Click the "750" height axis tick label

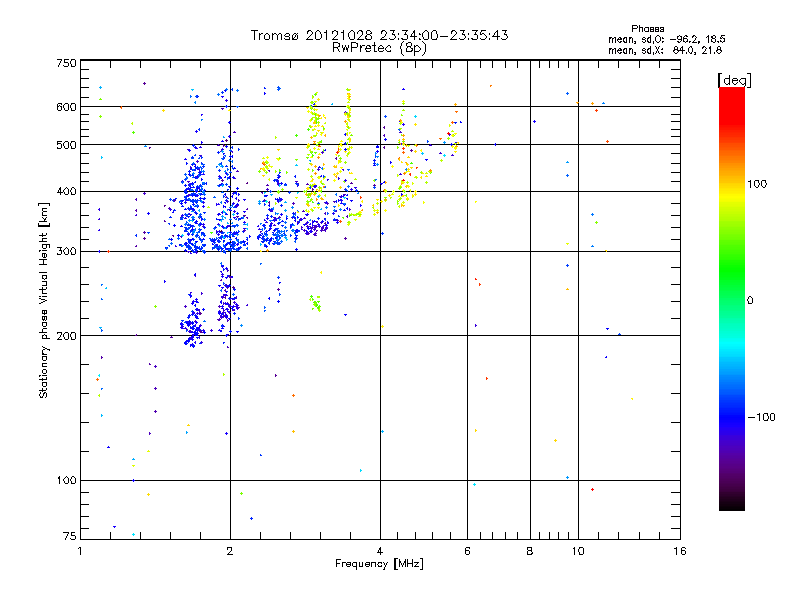[66, 63]
